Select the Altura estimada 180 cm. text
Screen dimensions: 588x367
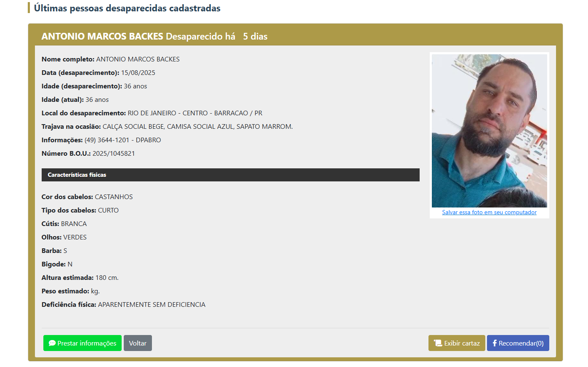(x=80, y=278)
